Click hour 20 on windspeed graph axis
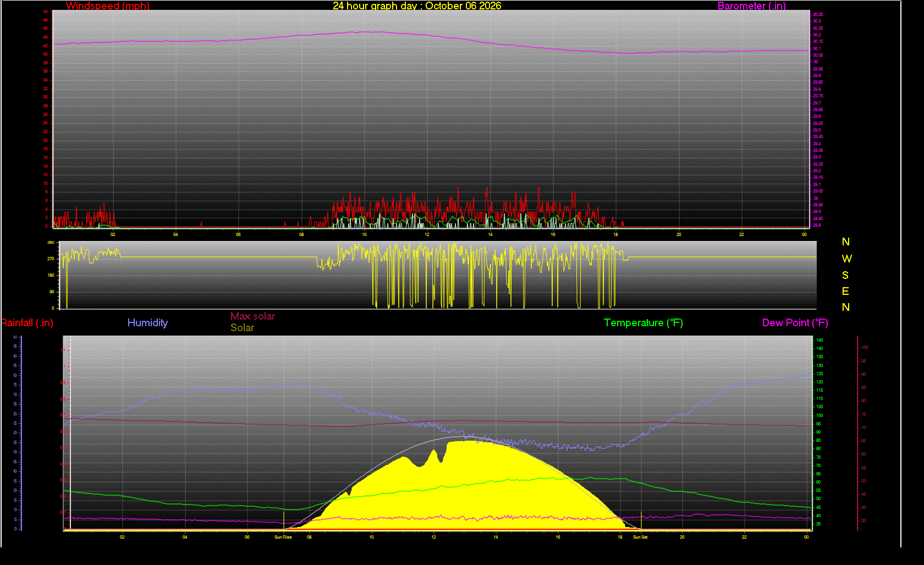 coord(679,234)
